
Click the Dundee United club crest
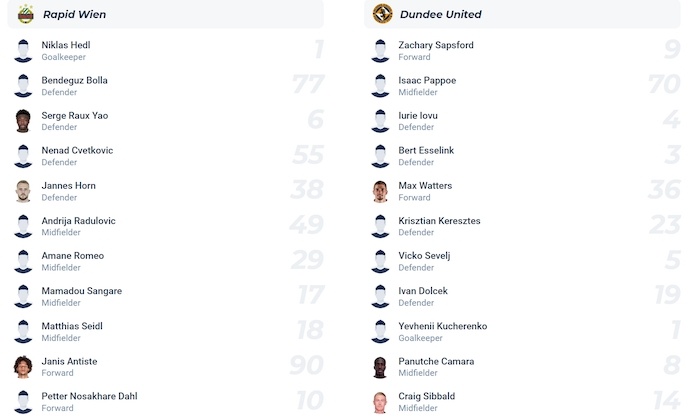tap(382, 14)
